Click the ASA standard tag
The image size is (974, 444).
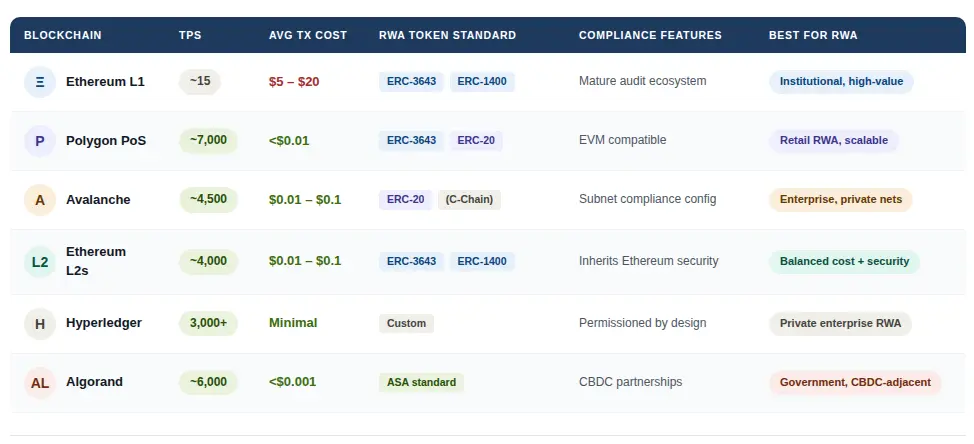[421, 382]
